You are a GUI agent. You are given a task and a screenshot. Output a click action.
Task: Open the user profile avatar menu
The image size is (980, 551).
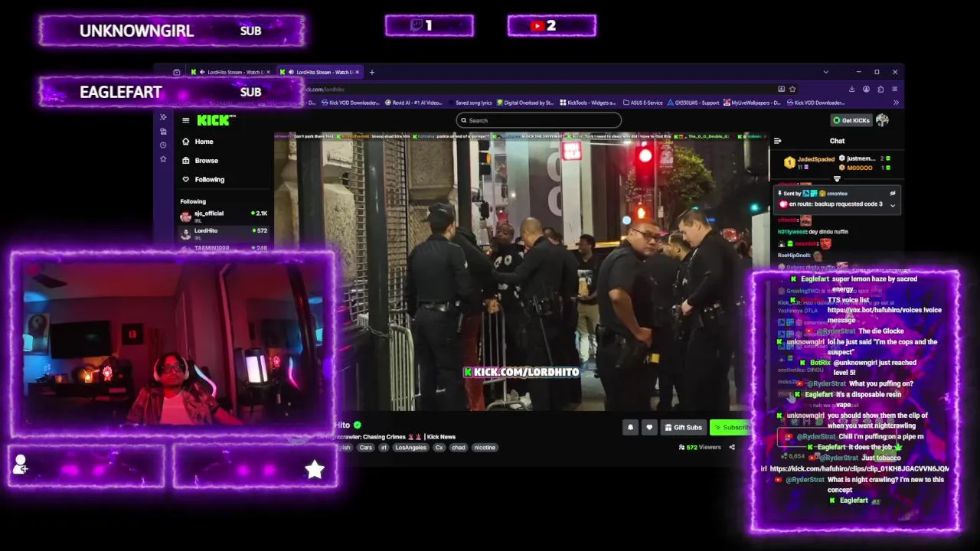click(882, 120)
